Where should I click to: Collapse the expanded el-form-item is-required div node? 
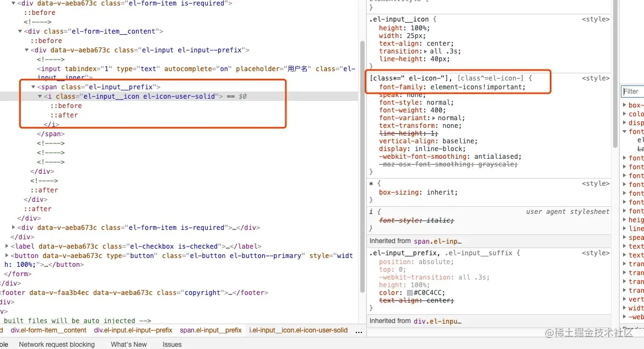tap(13, 3)
